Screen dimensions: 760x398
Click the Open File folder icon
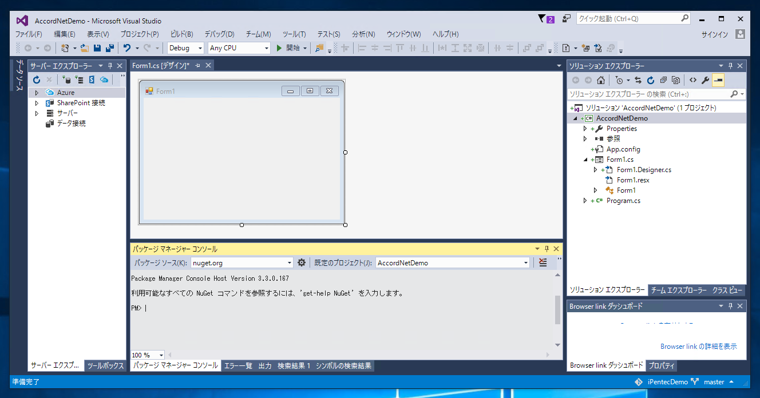[x=85, y=48]
